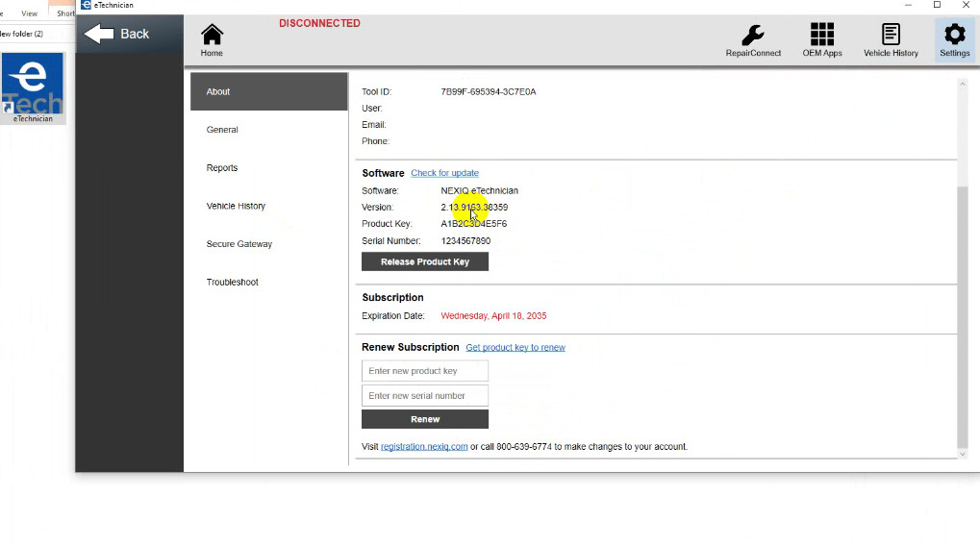Screen dimensions: 980x545
Task: Open the registration.nexiq.com link
Action: click(x=424, y=447)
